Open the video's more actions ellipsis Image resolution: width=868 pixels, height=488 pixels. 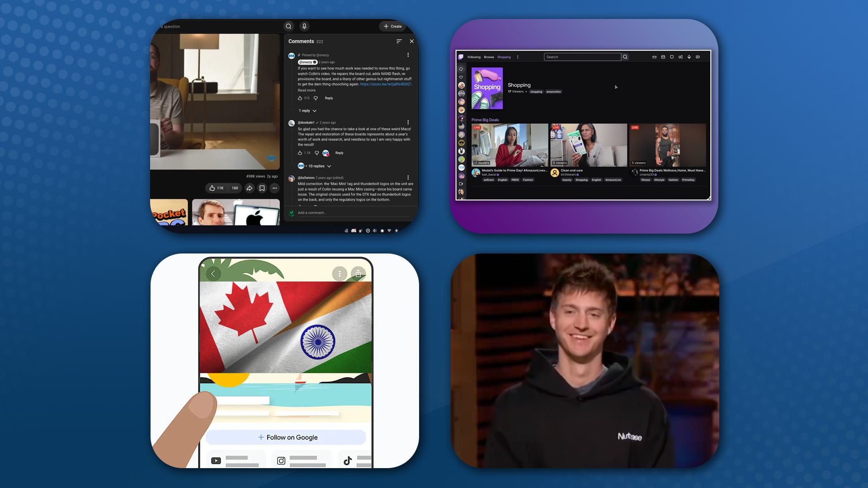tap(274, 188)
